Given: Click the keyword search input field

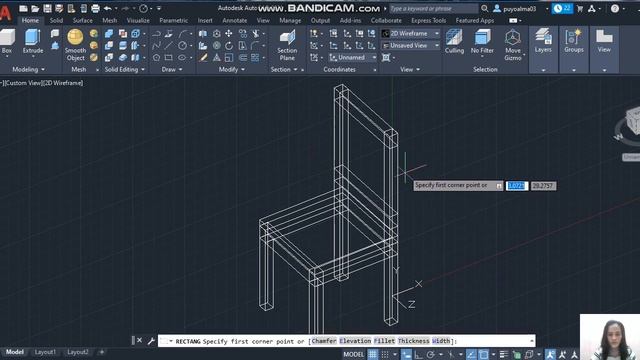Looking at the screenshot, I should tap(433, 8).
